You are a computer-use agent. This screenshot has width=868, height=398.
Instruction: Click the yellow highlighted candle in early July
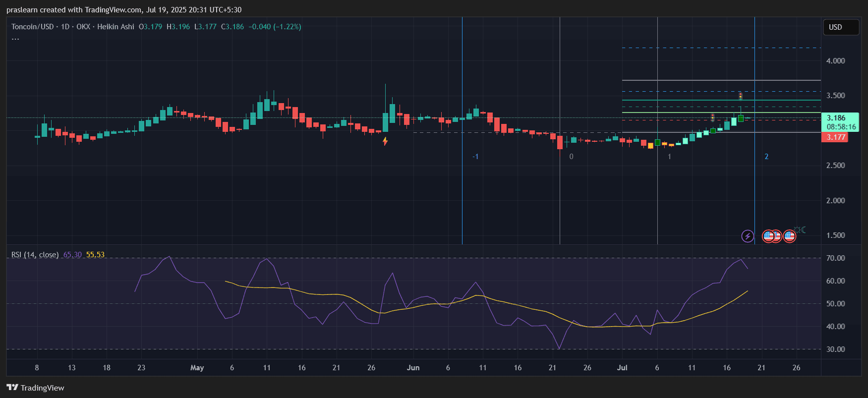click(x=650, y=145)
